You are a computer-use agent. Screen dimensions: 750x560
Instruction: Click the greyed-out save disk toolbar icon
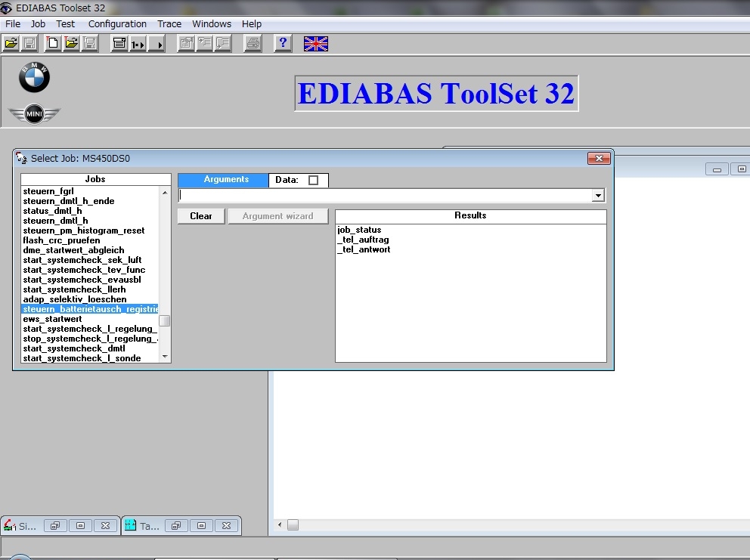pos(29,44)
